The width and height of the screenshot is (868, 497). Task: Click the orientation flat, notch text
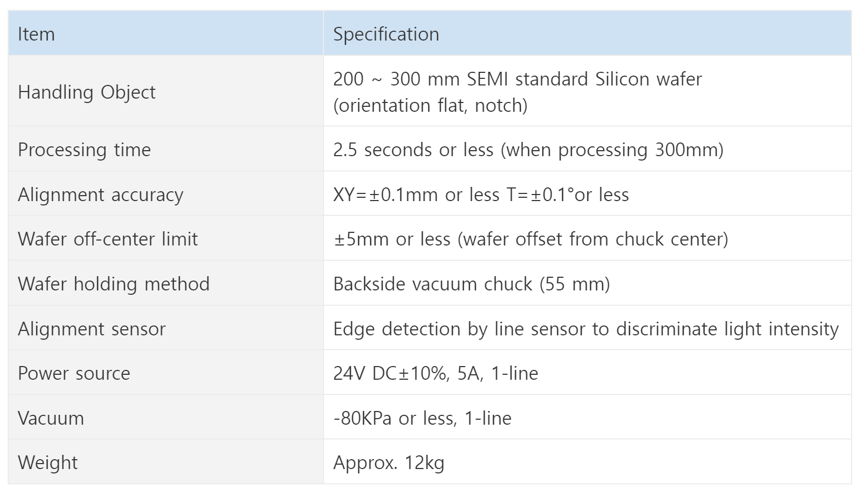[x=430, y=105]
